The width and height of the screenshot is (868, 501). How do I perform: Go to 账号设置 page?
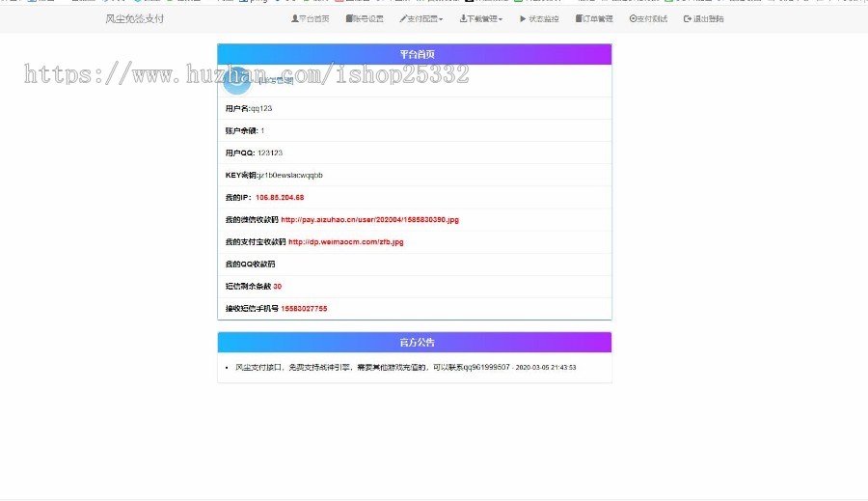coord(365,19)
